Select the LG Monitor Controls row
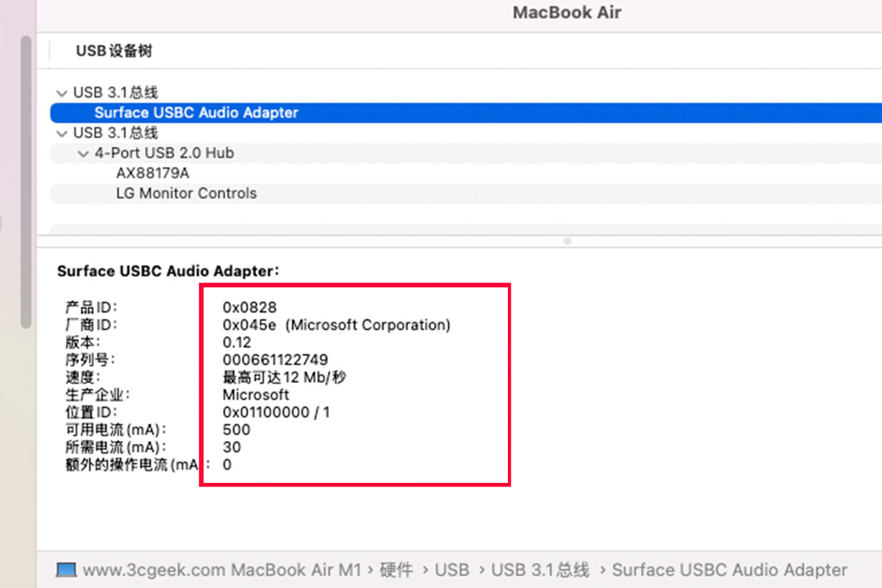 tap(466, 193)
